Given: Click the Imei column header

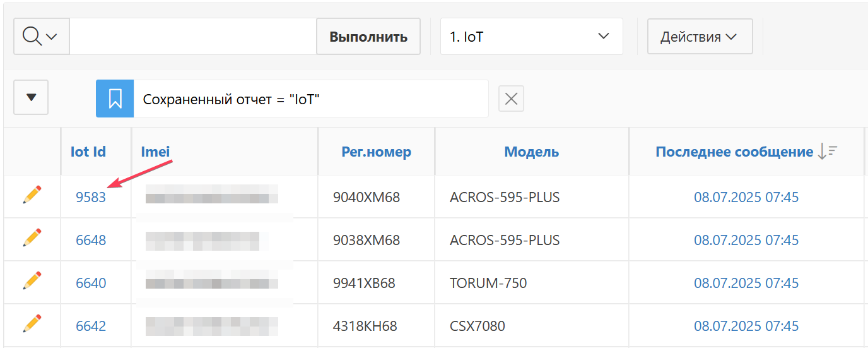Looking at the screenshot, I should 155,152.
